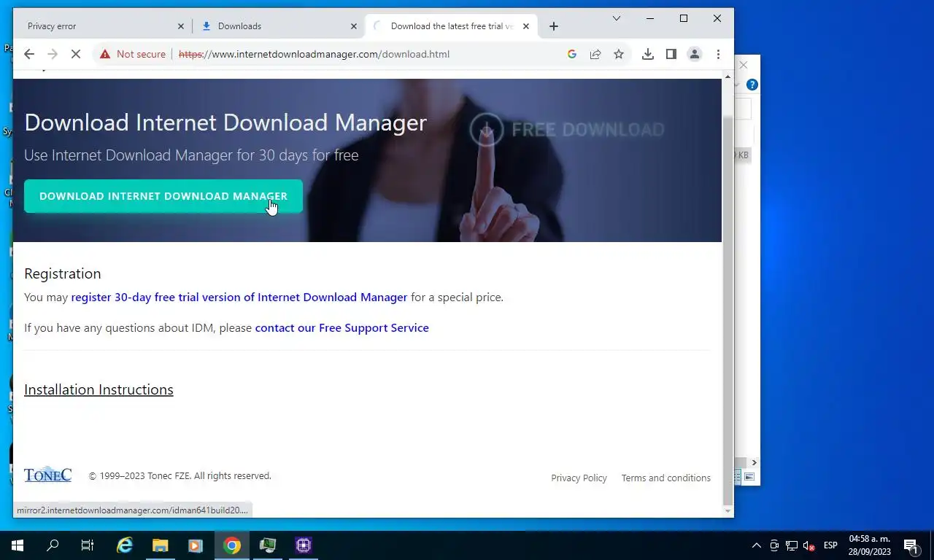
Task: Open the Chrome profile avatar
Action: click(x=695, y=54)
